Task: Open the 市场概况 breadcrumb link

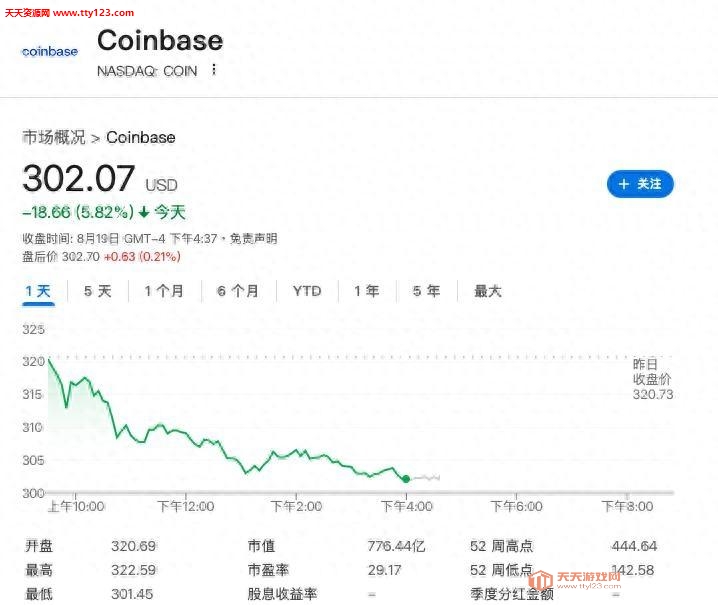Action: pos(54,137)
